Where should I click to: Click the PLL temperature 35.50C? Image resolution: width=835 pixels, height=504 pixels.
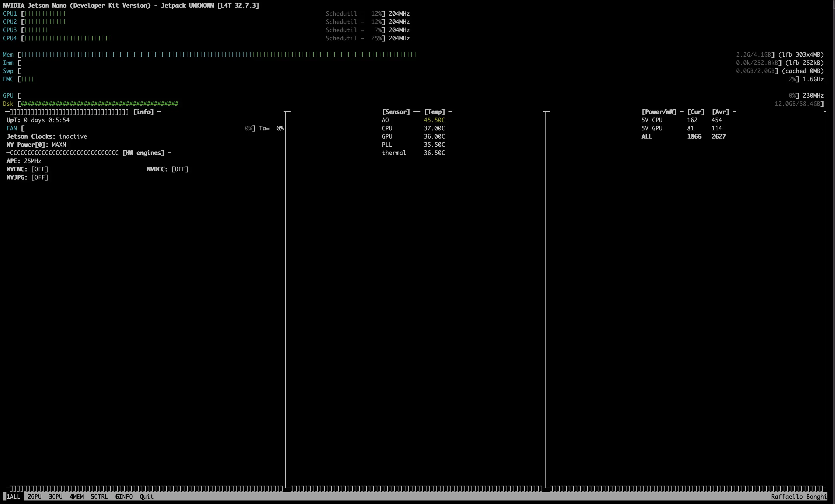434,145
